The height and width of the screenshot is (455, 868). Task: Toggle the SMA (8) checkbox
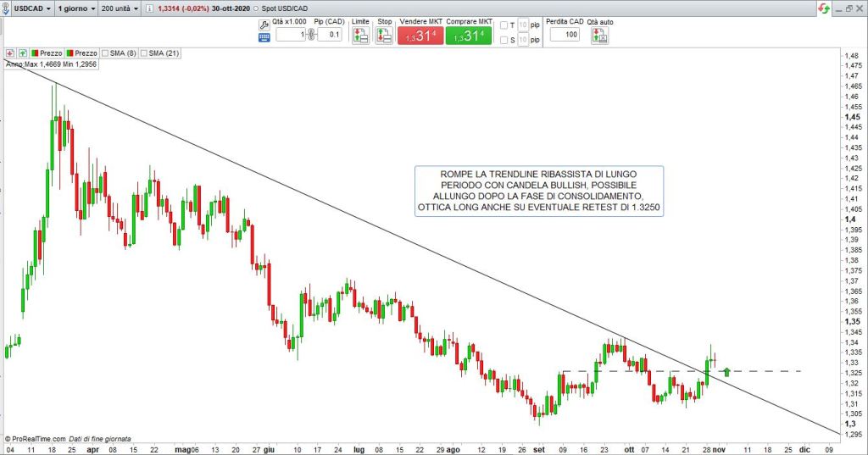tap(106, 53)
